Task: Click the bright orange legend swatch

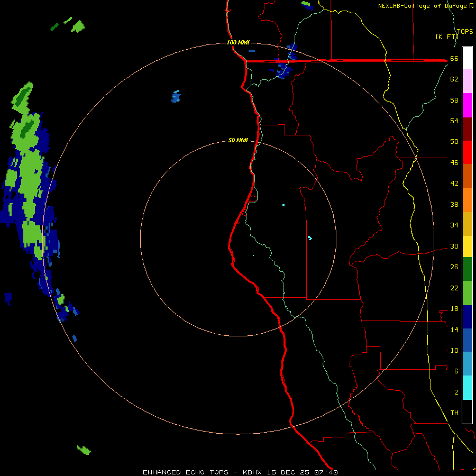Action: click(x=467, y=200)
